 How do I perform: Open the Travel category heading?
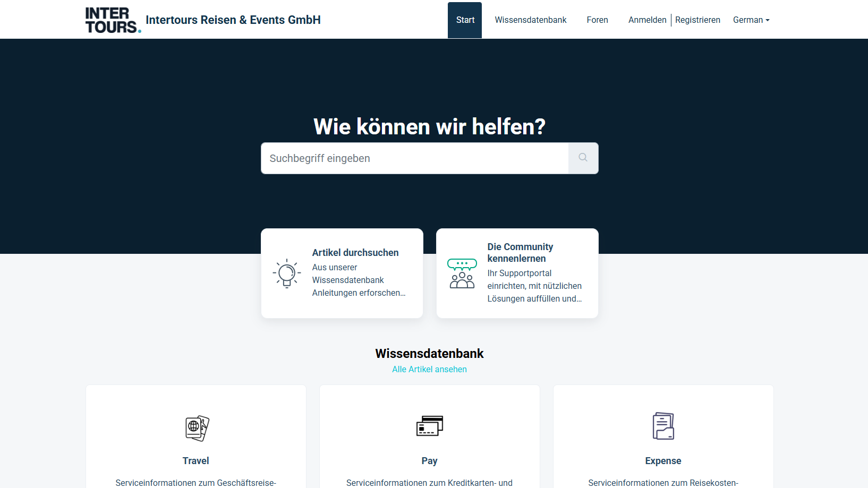pos(195,461)
